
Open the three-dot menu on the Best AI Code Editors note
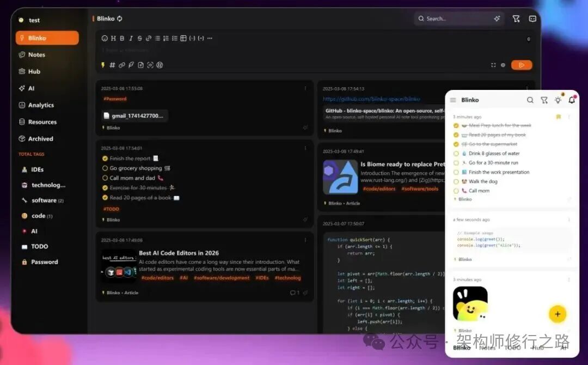click(305, 240)
